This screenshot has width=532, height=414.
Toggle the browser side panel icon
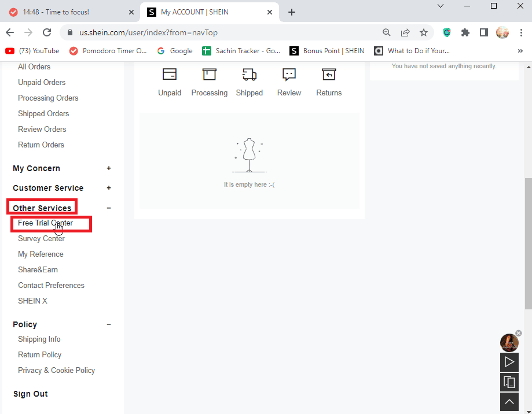tap(483, 32)
